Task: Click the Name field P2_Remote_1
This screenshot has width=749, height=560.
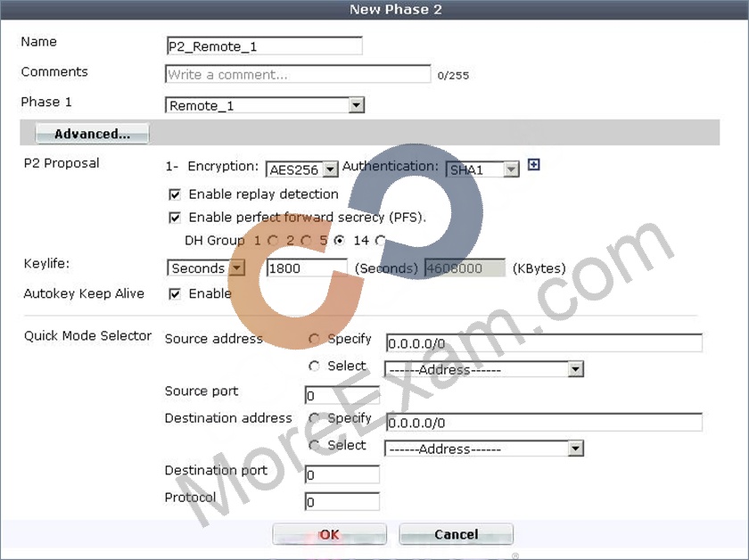Action: coord(264,45)
